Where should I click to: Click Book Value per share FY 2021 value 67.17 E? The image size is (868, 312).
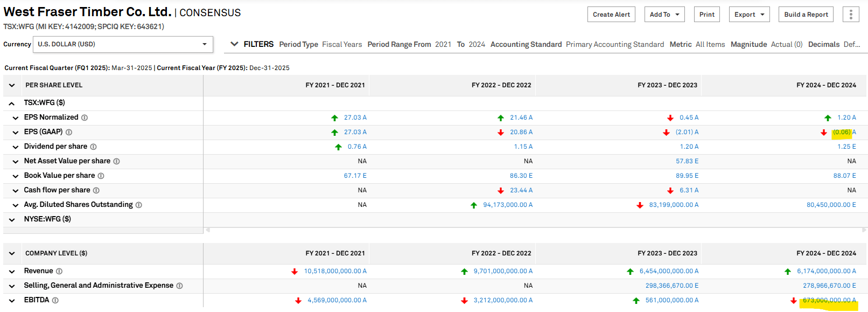click(x=355, y=176)
